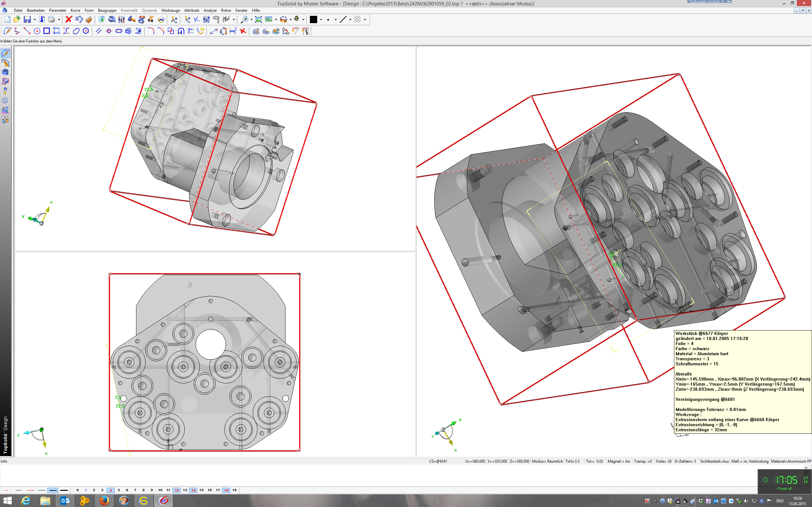
Task: Expand dropdown beside black color box
Action: pyautogui.click(x=321, y=20)
